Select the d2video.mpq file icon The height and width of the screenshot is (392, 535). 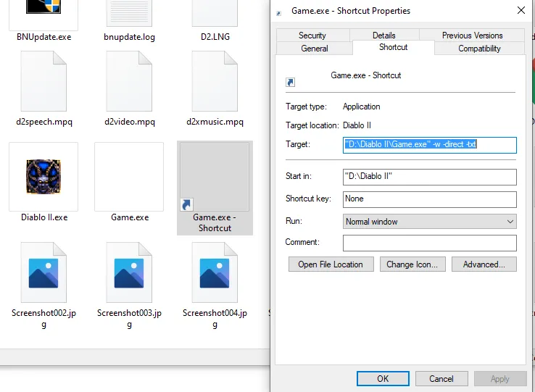129,82
